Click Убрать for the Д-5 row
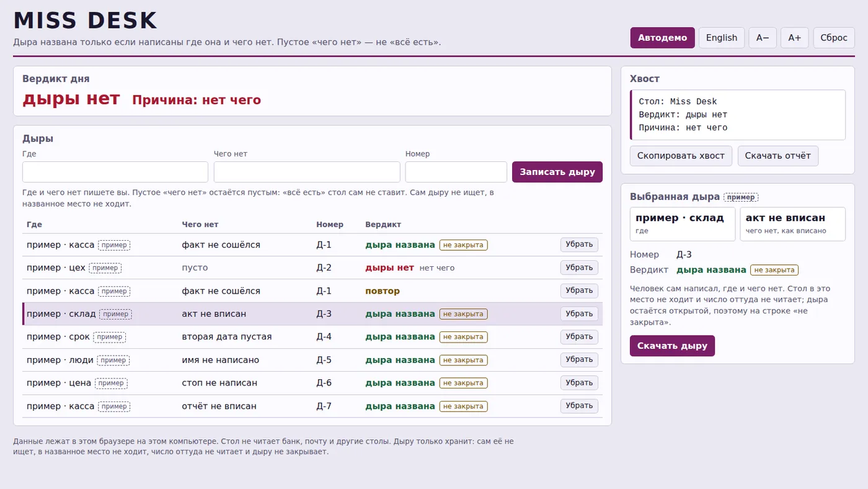 click(579, 360)
